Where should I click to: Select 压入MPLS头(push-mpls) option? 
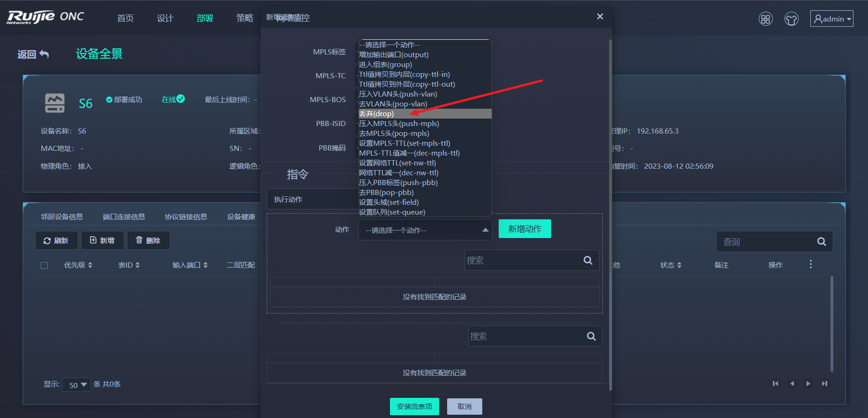coord(425,124)
